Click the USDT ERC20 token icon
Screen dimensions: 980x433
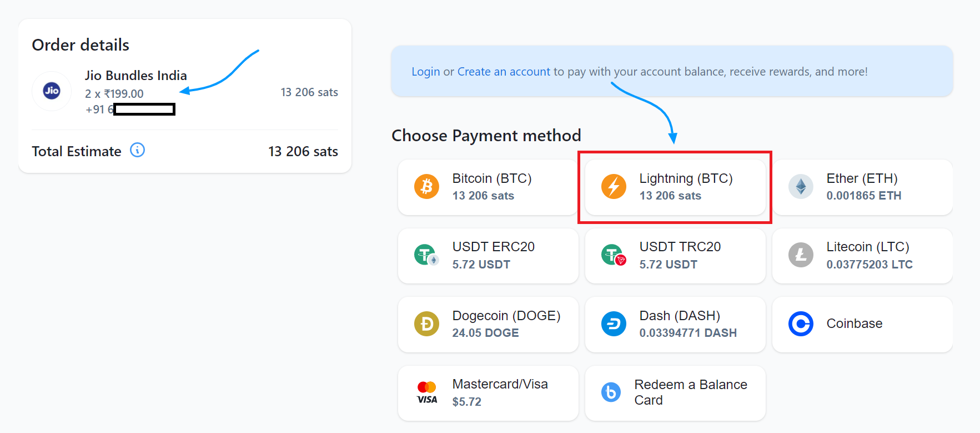[x=426, y=255]
